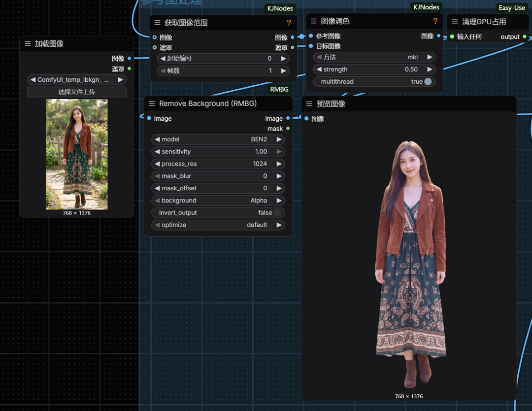Click the 获取图像范围 node menu icon
Screen dimensions: 532x411
click(158, 23)
